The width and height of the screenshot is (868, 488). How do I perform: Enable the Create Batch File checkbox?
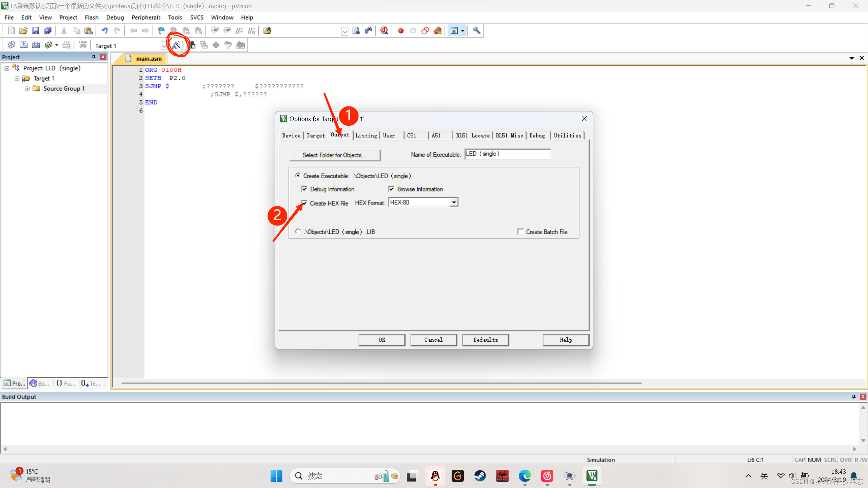(x=520, y=231)
